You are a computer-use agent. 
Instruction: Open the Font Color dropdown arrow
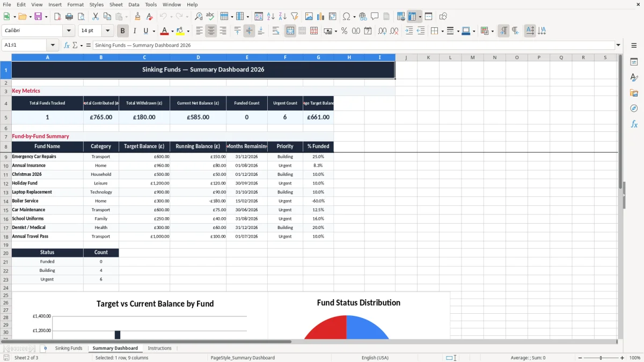coord(172,31)
